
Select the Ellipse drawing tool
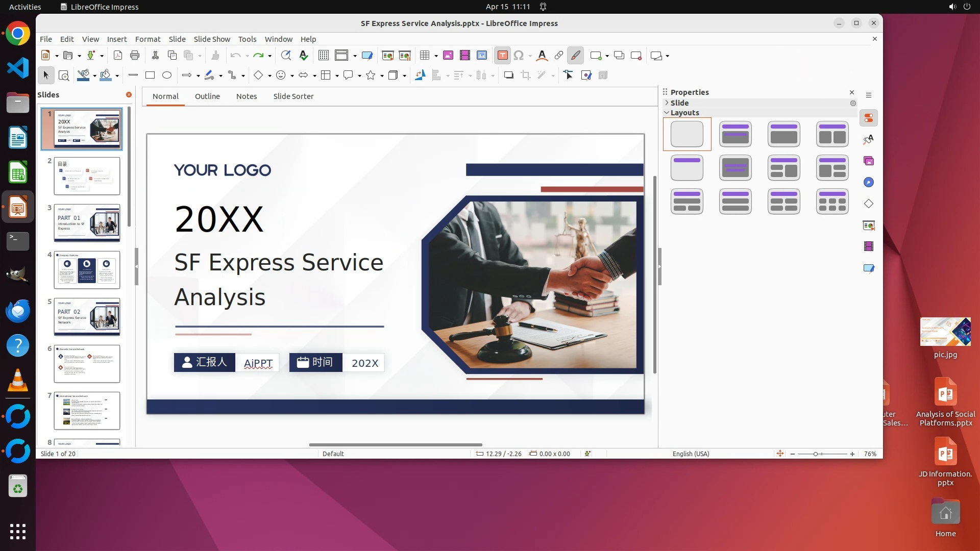pos(167,76)
